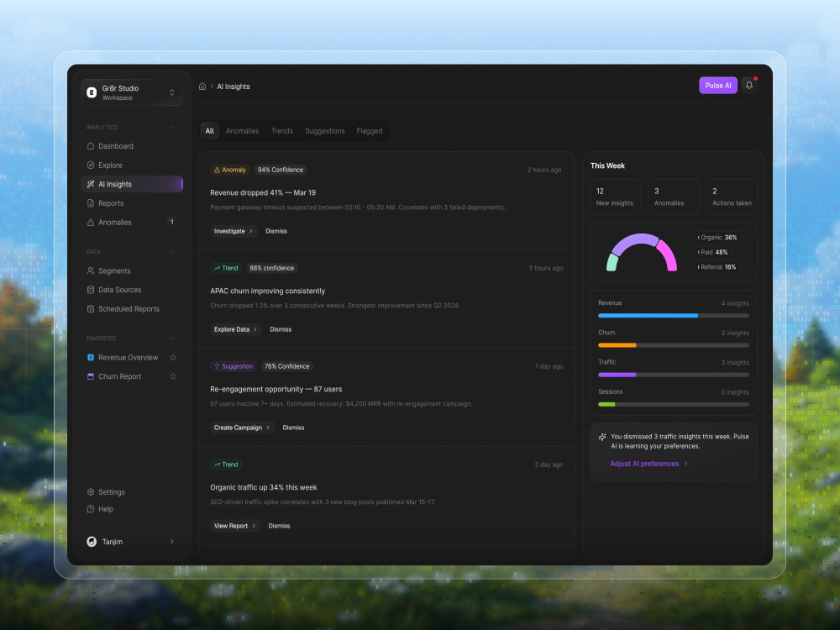
Task: Open Adjust AI preferences link
Action: [x=648, y=464]
